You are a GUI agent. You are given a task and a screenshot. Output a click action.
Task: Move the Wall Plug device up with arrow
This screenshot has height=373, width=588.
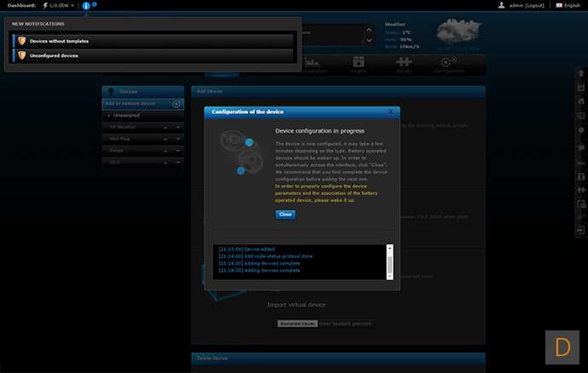pos(165,139)
